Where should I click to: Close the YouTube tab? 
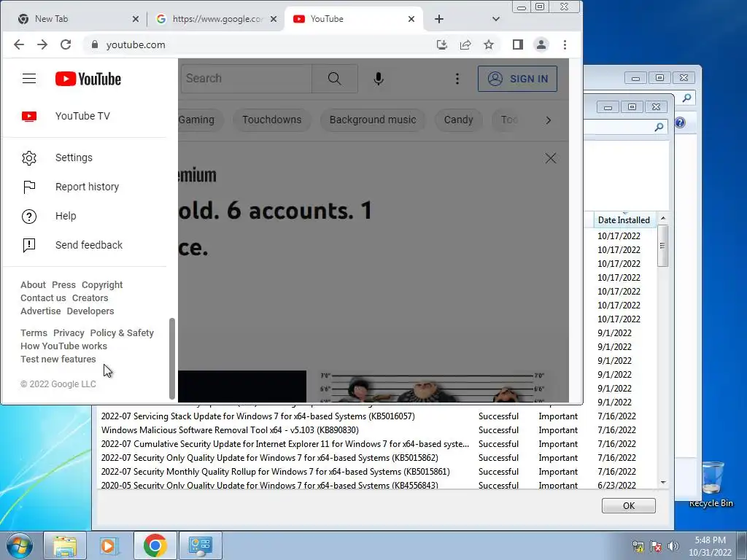click(x=411, y=19)
